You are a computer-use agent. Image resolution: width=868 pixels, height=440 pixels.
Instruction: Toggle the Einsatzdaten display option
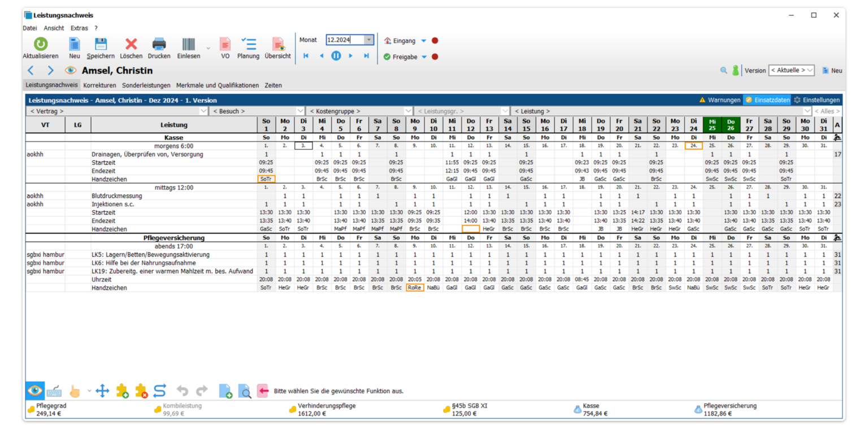pos(767,100)
